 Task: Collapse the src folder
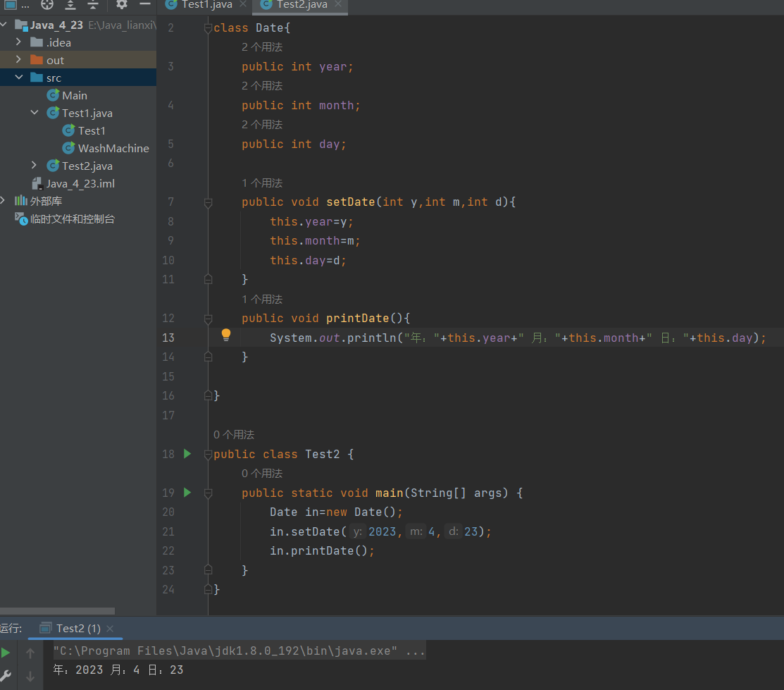[x=19, y=78]
